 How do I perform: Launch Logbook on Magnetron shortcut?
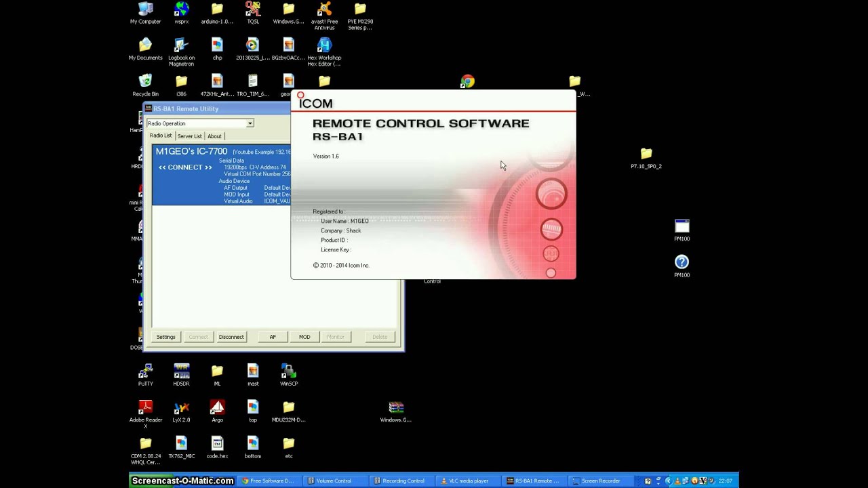(x=181, y=52)
